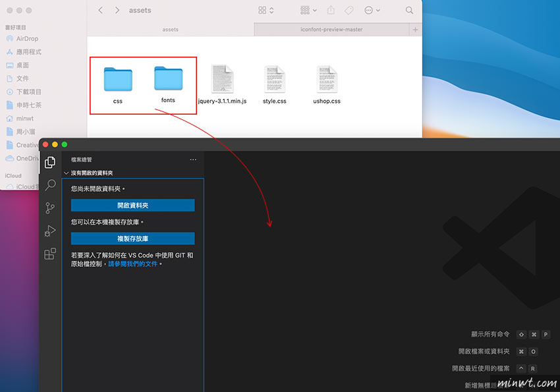
Task: Open minwt home in Finder sidebar
Action: (x=20, y=119)
